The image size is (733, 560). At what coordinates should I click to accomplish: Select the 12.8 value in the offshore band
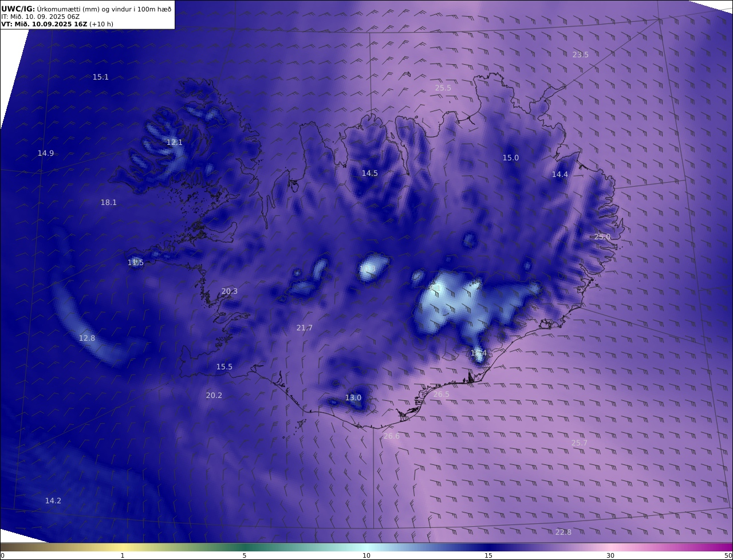click(87, 338)
